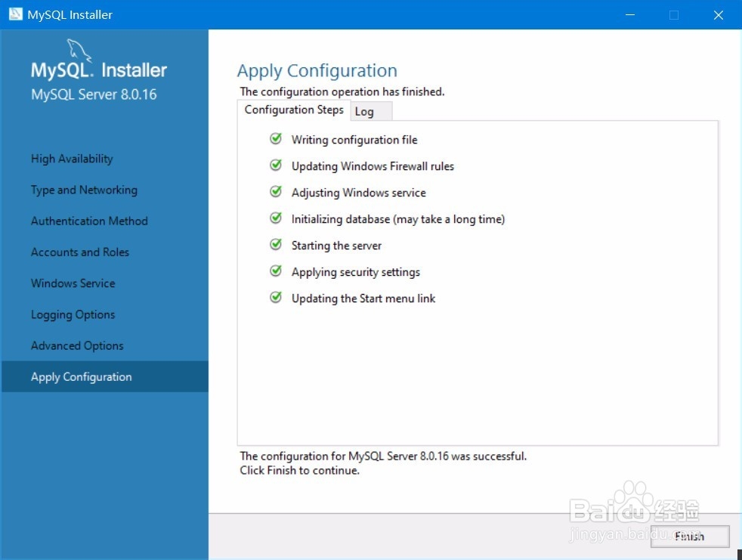Click the 'Apply Configuration' page heading

317,71
